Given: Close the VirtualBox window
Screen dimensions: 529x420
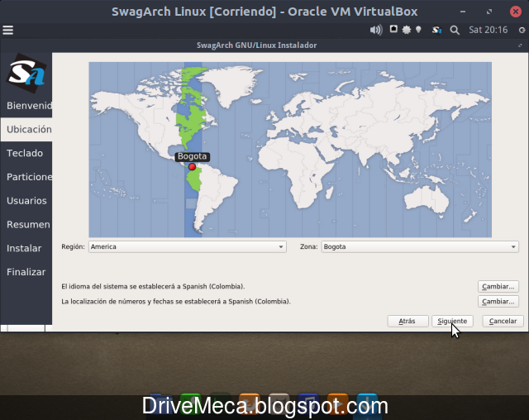Looking at the screenshot, I should tap(516, 12).
